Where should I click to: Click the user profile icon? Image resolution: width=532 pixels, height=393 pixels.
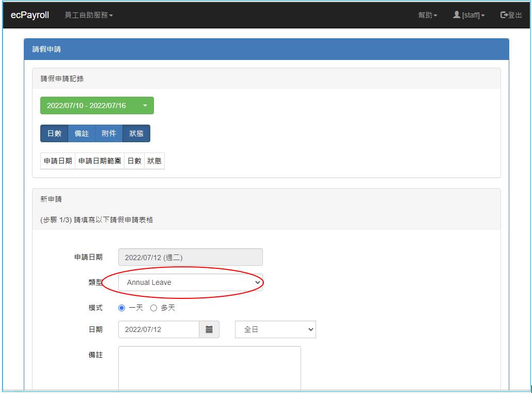(457, 14)
